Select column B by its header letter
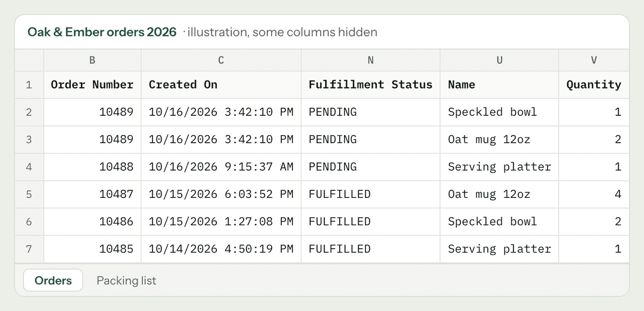This screenshot has width=644, height=311. coord(92,61)
